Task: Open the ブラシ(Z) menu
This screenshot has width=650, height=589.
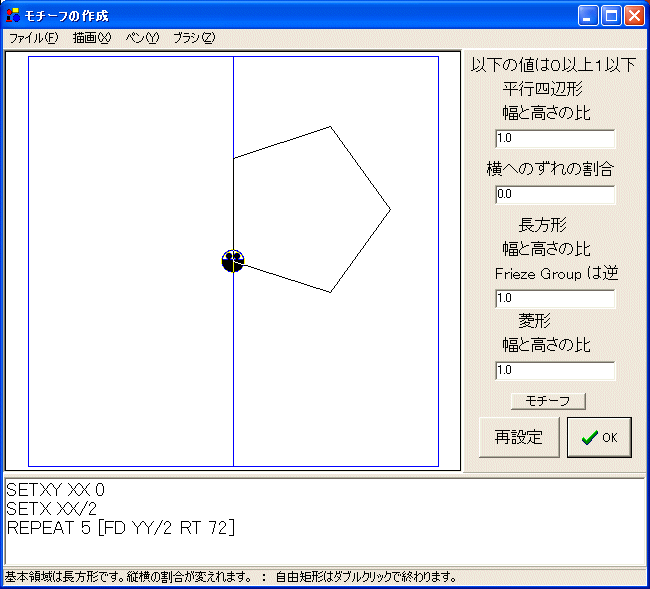Action: point(194,38)
